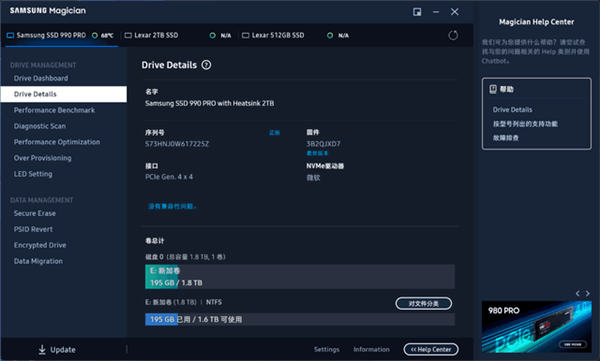Click the 980 PRO banner thumbnail

536,327
